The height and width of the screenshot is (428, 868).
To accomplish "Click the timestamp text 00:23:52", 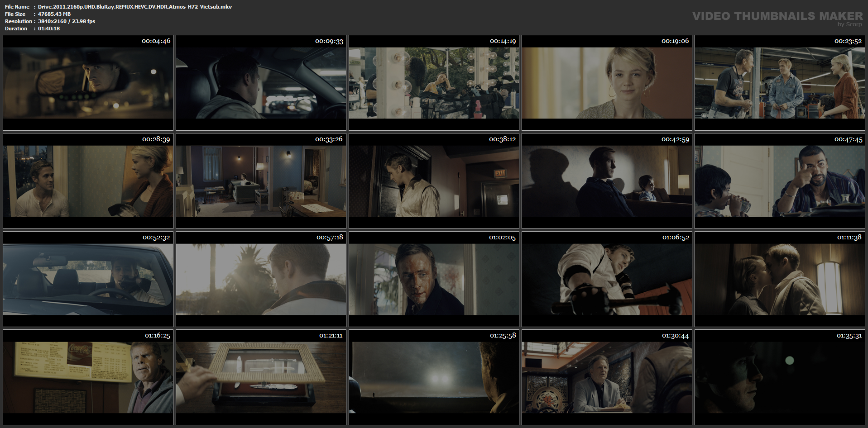I will coord(848,41).
